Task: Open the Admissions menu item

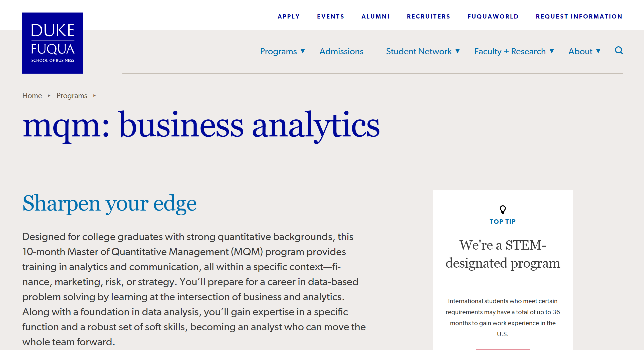Action: (341, 51)
